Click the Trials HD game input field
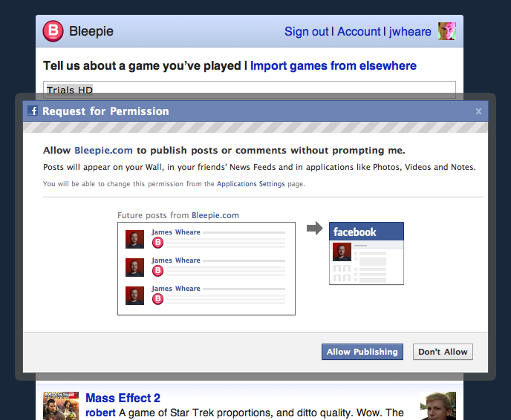Screen dimensions: 511x420 [x=250, y=90]
